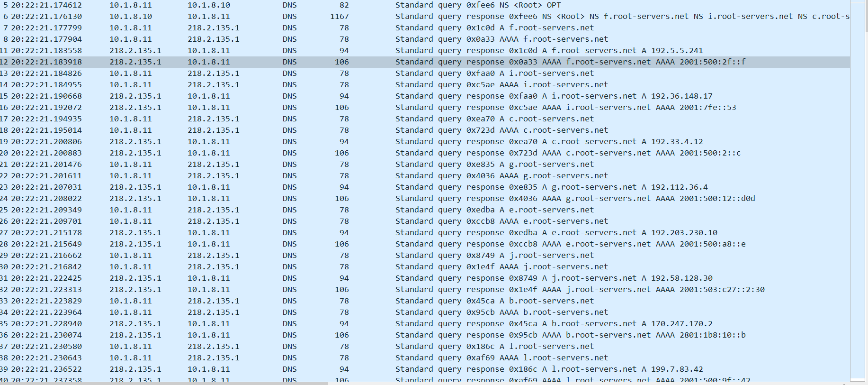Screen dimensions: 868x385
Task: Select query 0xaf69 AAAA l.root-servers.net row
Action: (425, 358)
